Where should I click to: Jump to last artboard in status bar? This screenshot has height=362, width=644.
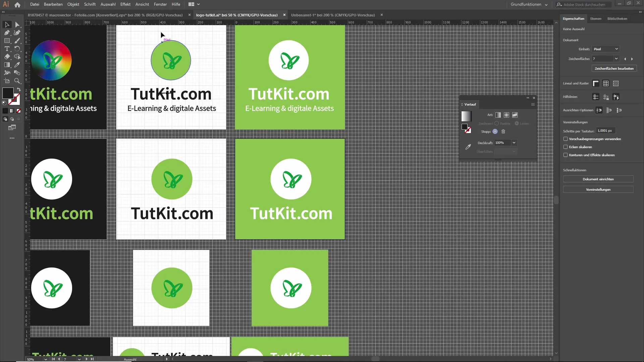pyautogui.click(x=92, y=359)
